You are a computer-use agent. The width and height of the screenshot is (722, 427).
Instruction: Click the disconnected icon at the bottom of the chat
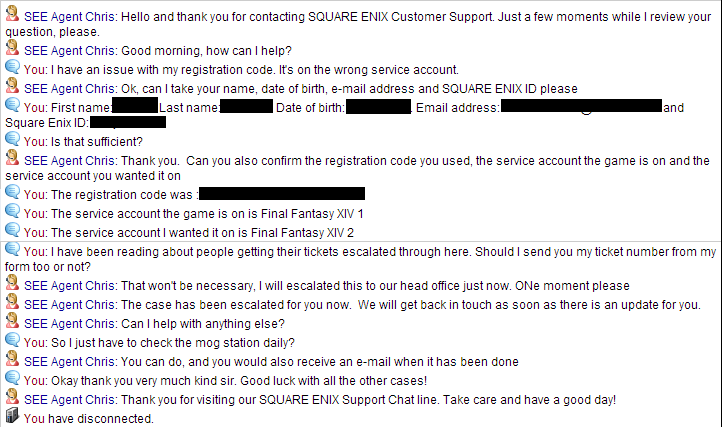click(12, 418)
